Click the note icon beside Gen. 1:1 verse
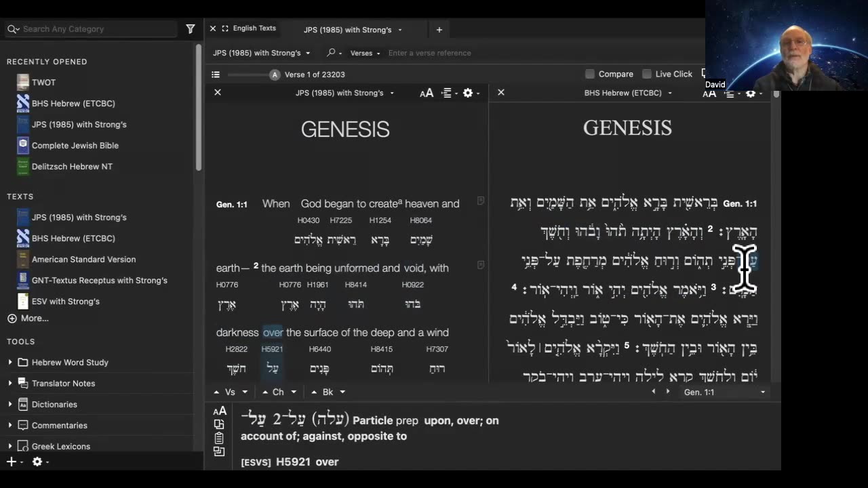The height and width of the screenshot is (488, 868). pos(480,201)
